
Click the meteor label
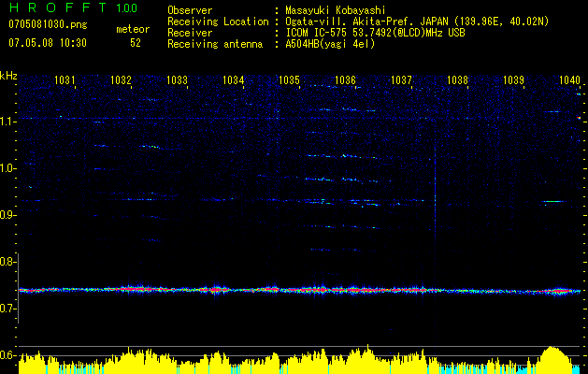click(x=133, y=29)
